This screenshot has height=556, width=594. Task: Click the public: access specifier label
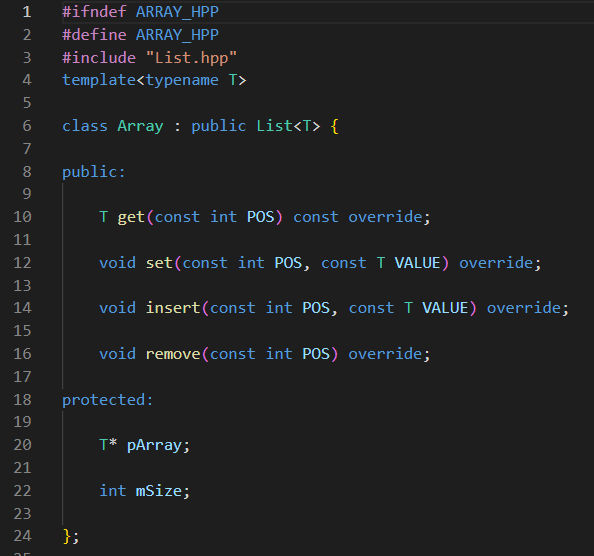click(x=93, y=172)
